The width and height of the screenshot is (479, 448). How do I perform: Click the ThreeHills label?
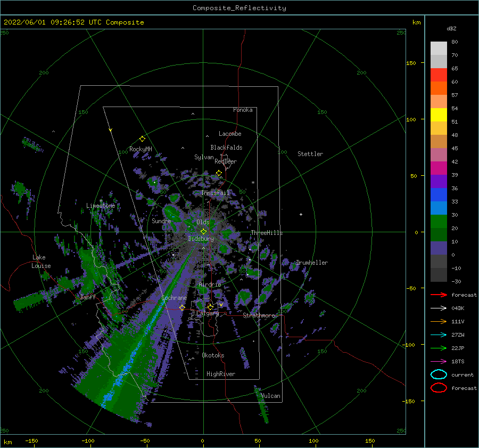coord(267,233)
